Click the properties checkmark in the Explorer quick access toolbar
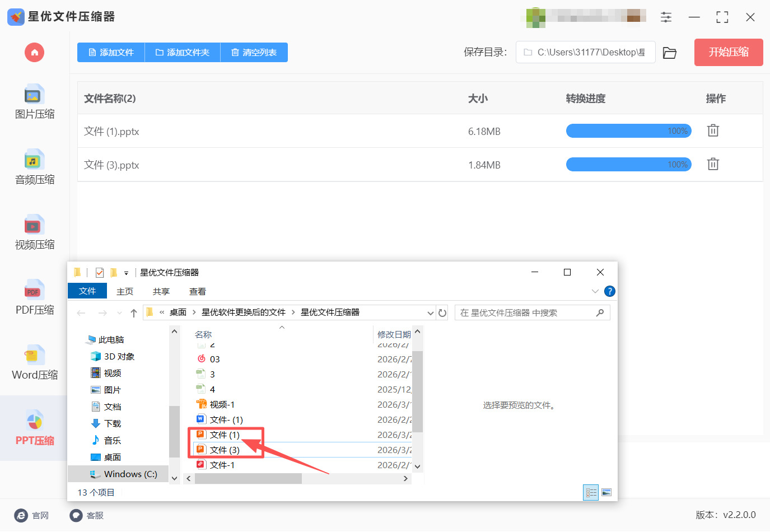This screenshot has width=770, height=532. pyautogui.click(x=100, y=273)
